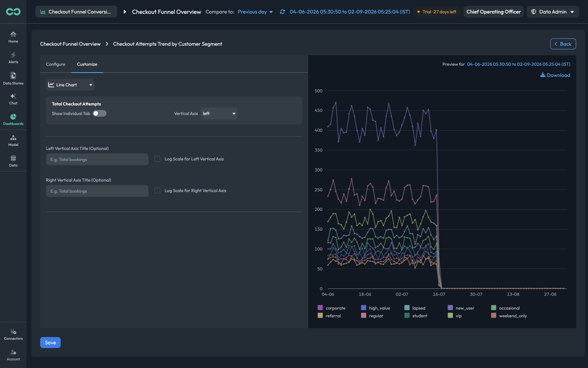Click the weekend_only legend color swatch
The width and height of the screenshot is (588, 368).
tap(494, 315)
